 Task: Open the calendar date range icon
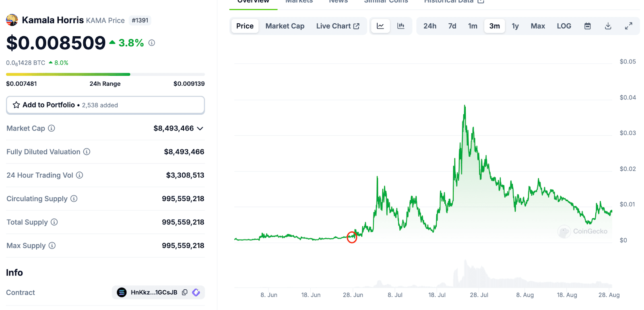tap(587, 25)
